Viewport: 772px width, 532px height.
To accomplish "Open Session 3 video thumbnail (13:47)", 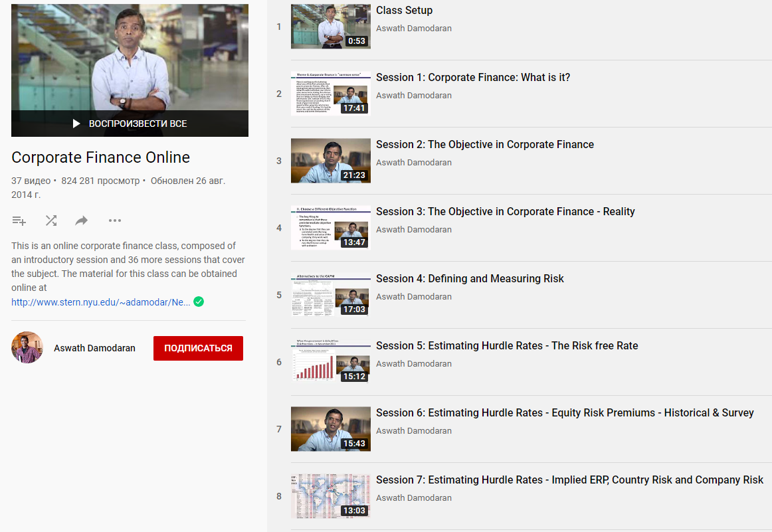I will 330,228.
